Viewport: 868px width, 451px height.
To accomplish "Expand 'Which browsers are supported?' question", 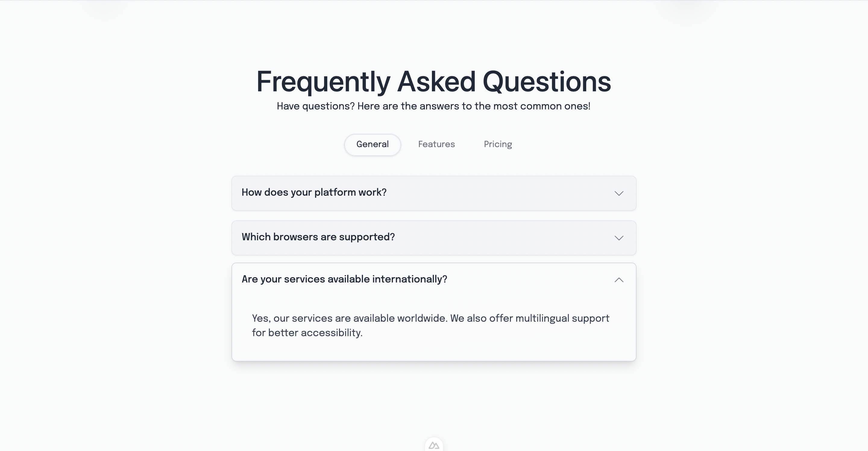I will point(434,238).
